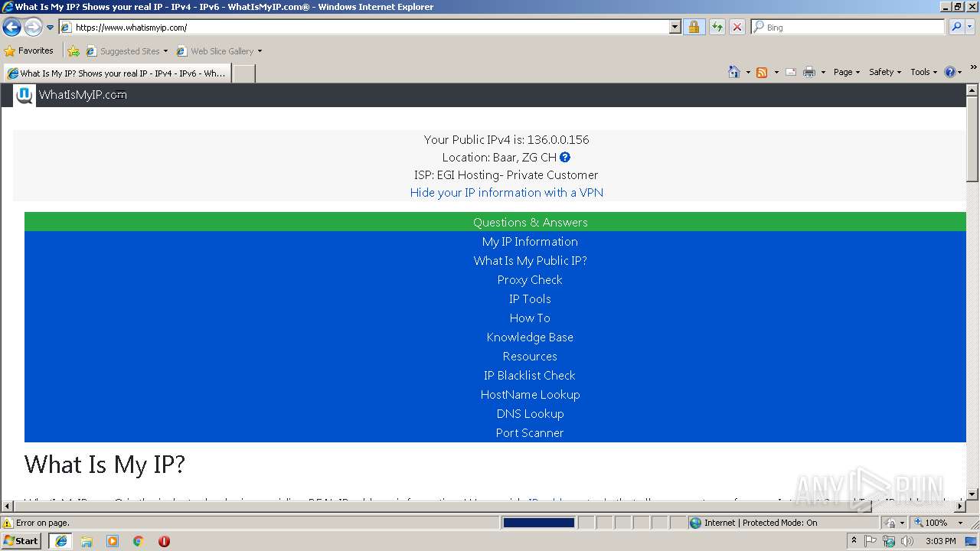This screenshot has height=551, width=980.
Task: Click Internet Explorer taskbar icon
Action: pos(60,541)
